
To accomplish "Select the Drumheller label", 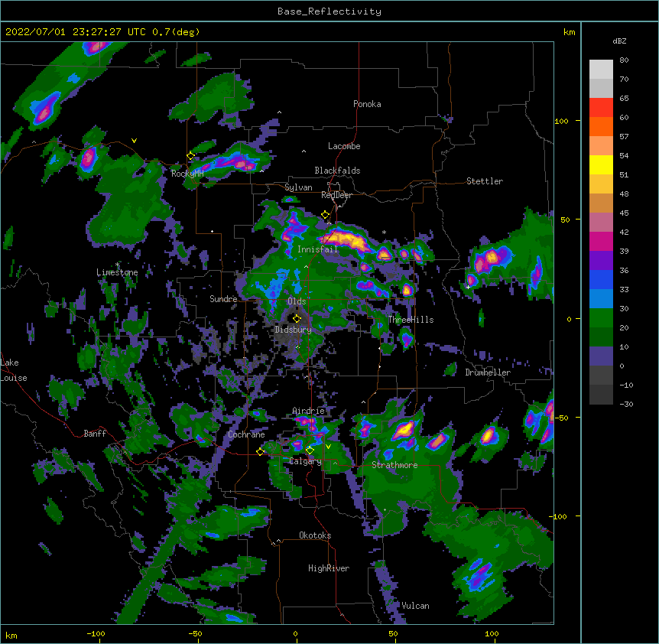I will (488, 372).
